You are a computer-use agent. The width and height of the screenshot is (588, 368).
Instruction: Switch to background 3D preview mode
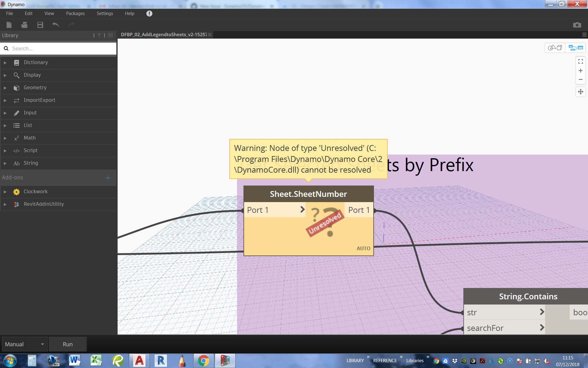(554, 48)
